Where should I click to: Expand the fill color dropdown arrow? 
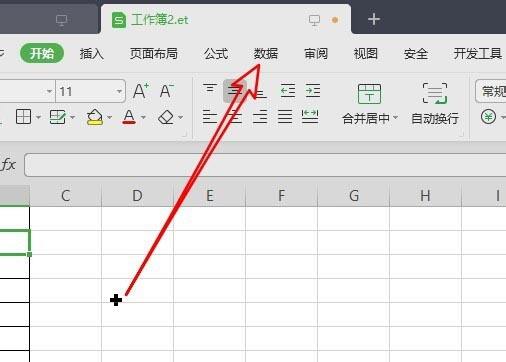[x=110, y=117]
